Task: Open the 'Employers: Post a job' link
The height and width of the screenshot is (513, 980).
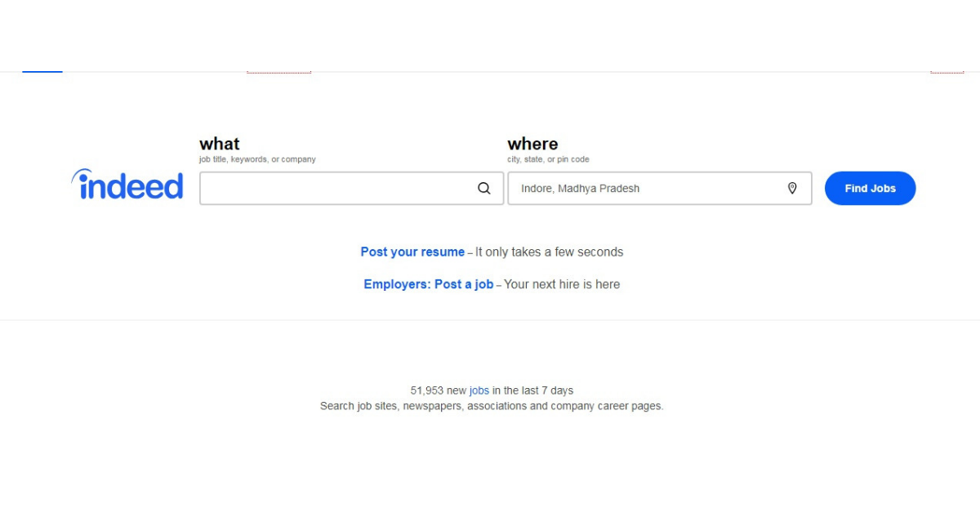Action: [x=429, y=284]
